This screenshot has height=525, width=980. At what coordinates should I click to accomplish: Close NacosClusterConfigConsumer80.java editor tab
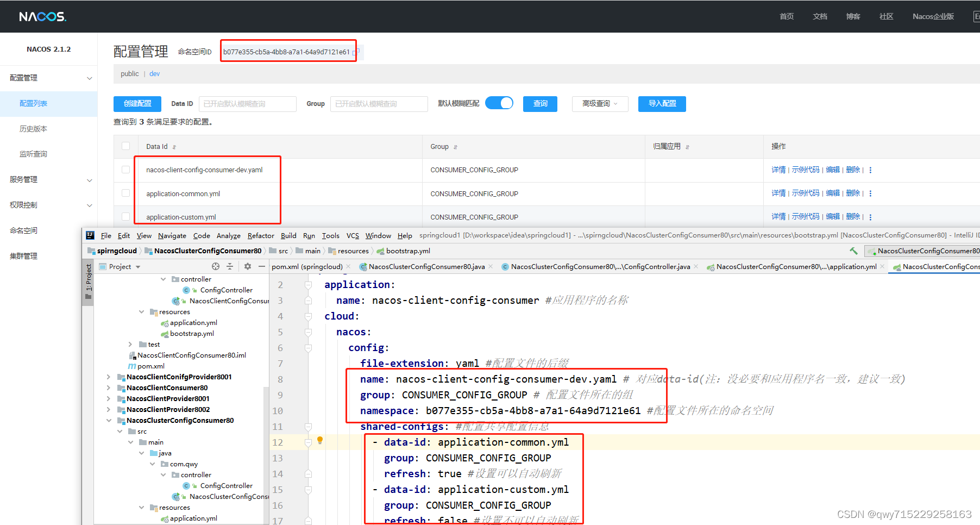pos(491,266)
